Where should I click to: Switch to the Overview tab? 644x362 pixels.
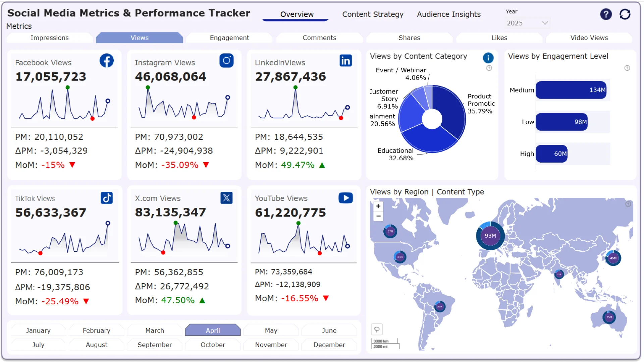click(x=297, y=14)
